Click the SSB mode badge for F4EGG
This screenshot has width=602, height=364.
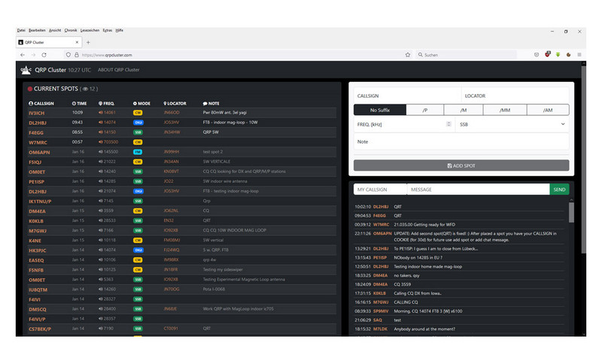point(138,132)
